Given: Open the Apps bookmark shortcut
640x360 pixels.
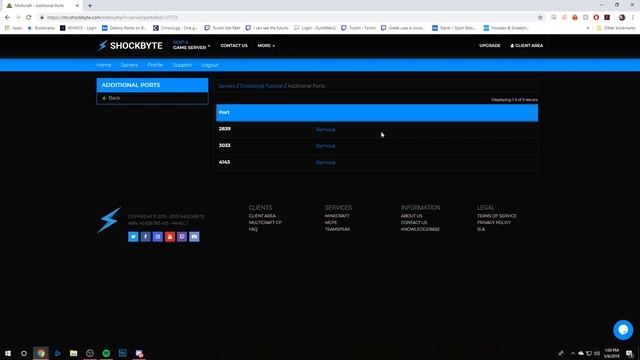Looking at the screenshot, I should click(x=13, y=28).
